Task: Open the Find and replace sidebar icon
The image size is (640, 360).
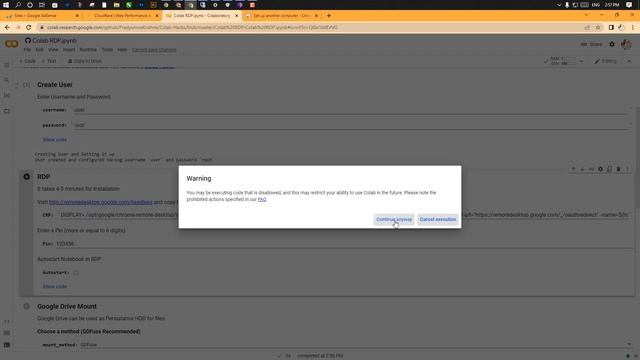Action: coord(7,80)
